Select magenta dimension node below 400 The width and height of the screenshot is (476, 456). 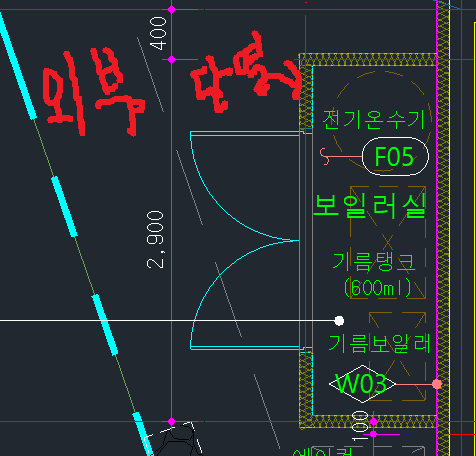(171, 59)
